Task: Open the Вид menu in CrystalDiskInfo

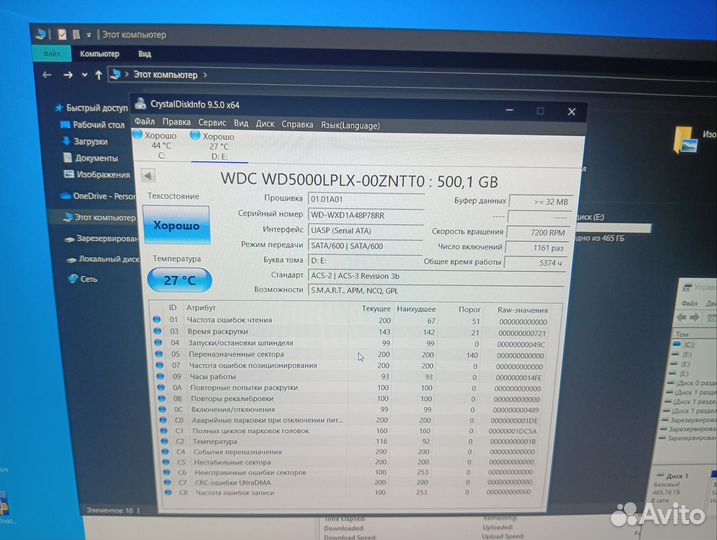Action: click(x=241, y=123)
